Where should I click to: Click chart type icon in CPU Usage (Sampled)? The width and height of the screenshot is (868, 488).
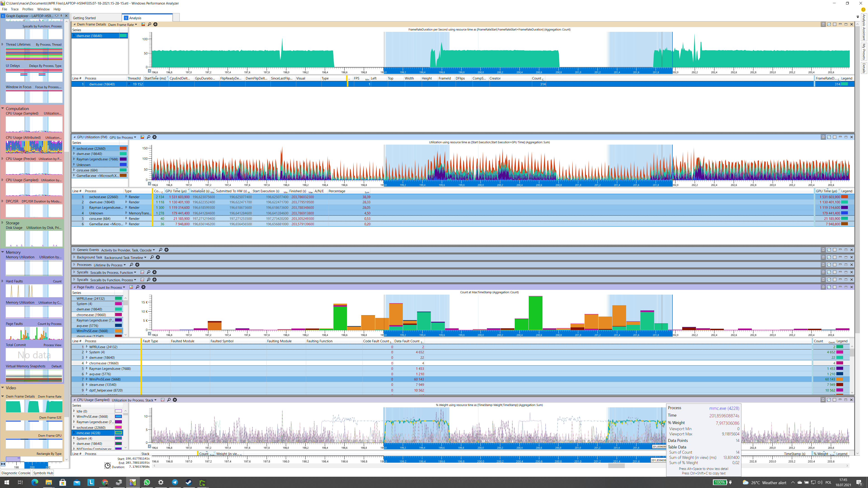click(163, 400)
